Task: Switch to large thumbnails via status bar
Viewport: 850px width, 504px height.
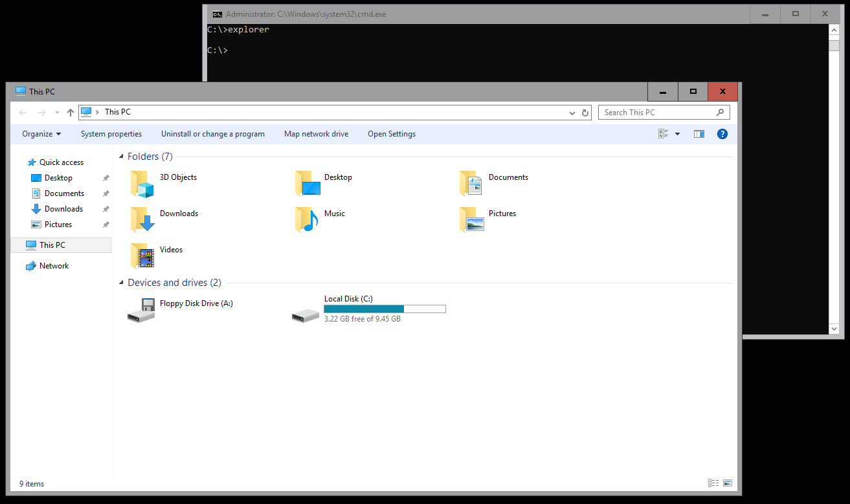Action: point(727,483)
